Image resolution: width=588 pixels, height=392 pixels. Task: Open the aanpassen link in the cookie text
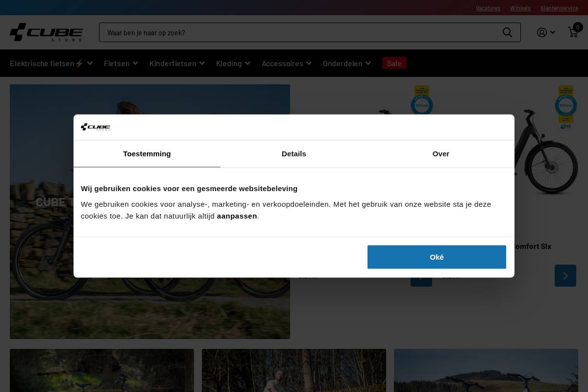pyautogui.click(x=237, y=216)
